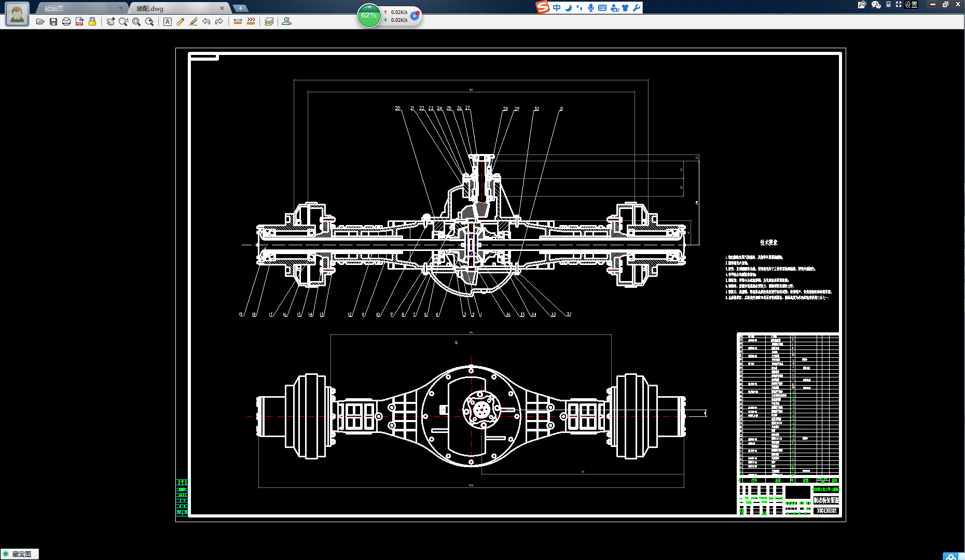Choose the eraser brush tool
965x560 pixels.
point(194,22)
